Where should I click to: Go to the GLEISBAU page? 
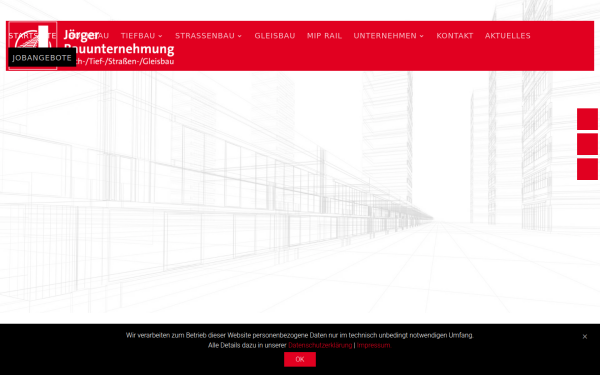pyautogui.click(x=275, y=36)
